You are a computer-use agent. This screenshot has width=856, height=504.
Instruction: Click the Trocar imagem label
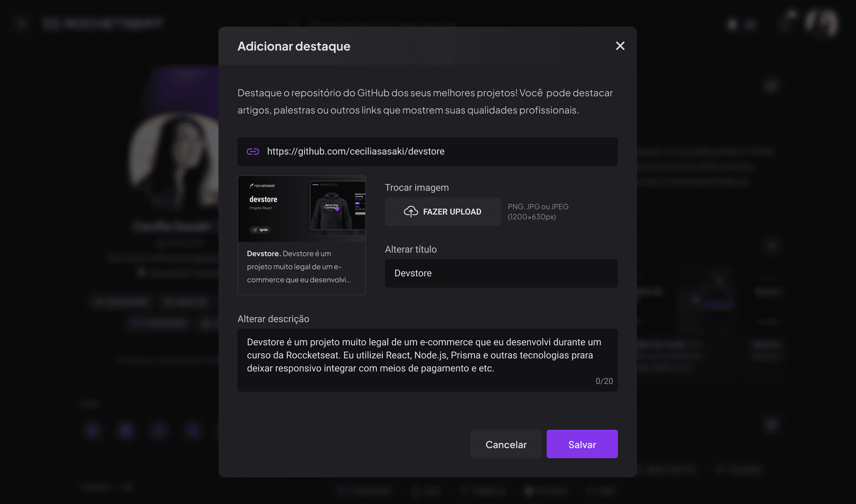[x=417, y=188]
